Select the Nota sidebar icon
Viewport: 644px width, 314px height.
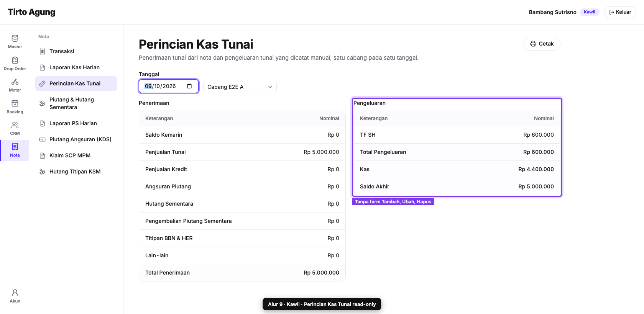tap(15, 147)
